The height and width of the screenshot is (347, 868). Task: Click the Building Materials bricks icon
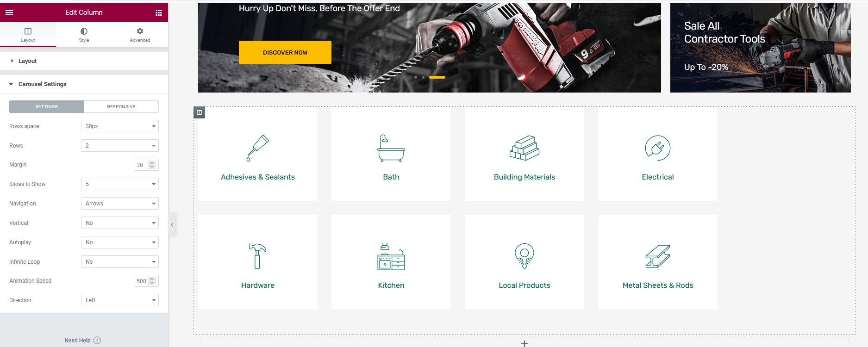click(525, 148)
